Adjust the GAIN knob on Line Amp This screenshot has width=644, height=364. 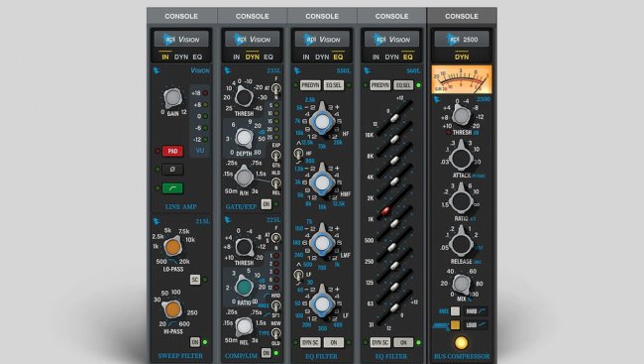coord(173,98)
